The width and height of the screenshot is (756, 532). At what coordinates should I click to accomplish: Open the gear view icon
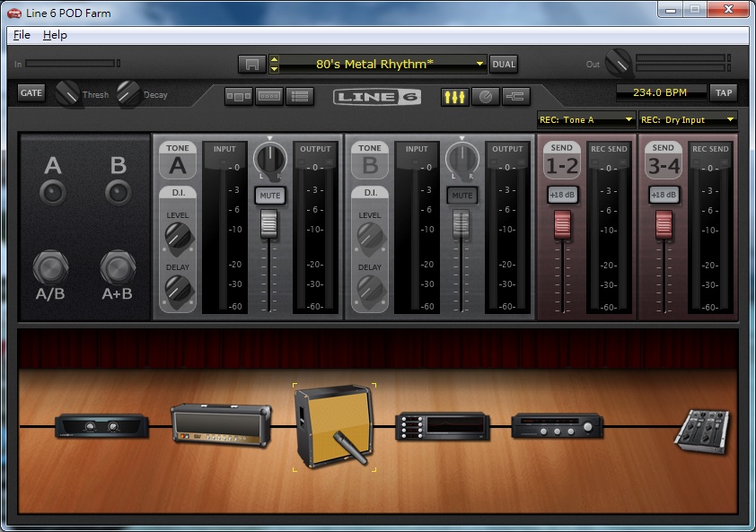pos(238,96)
